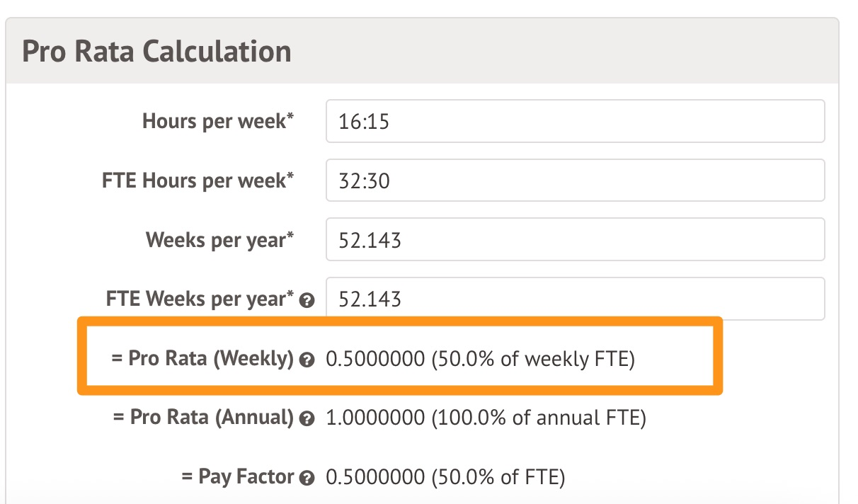Click the "Hours per week*" label

218,121
